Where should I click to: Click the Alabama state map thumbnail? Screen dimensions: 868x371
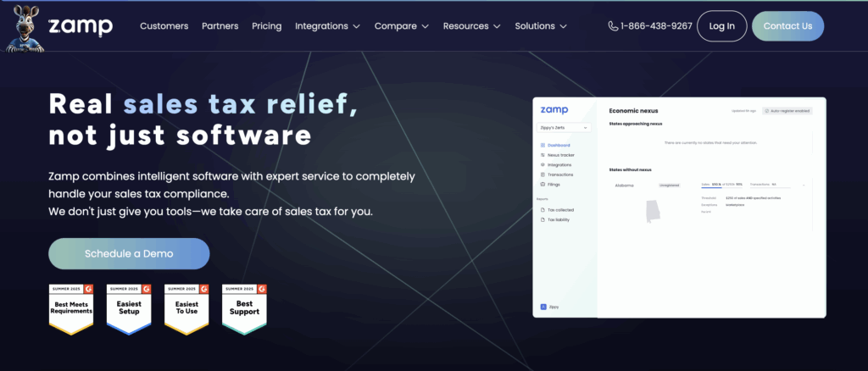[x=654, y=212]
